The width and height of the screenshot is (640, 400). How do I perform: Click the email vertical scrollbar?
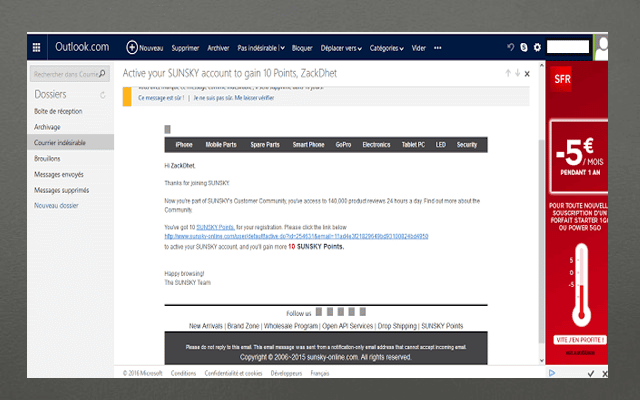pyautogui.click(x=542, y=241)
